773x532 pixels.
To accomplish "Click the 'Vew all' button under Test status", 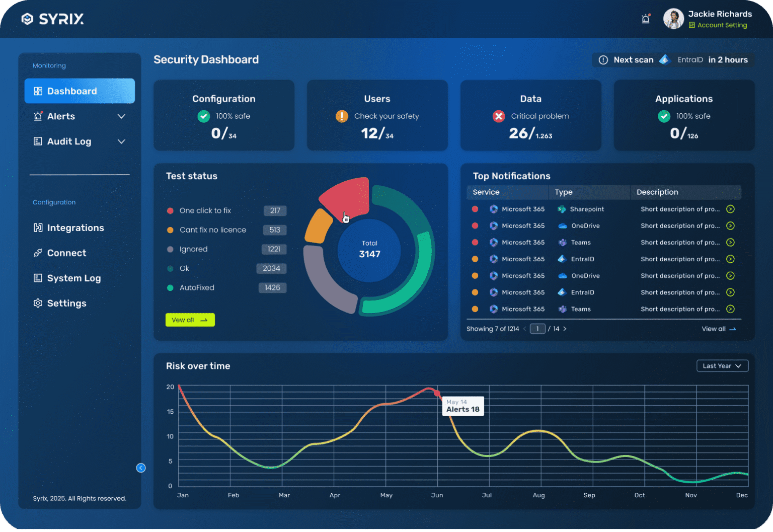I will (x=190, y=320).
